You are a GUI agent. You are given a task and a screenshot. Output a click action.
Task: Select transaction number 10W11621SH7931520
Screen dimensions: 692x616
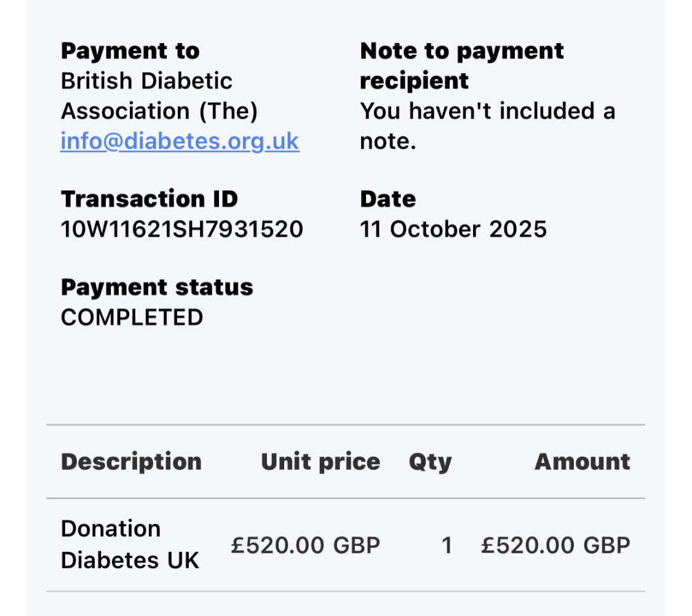coord(181,229)
